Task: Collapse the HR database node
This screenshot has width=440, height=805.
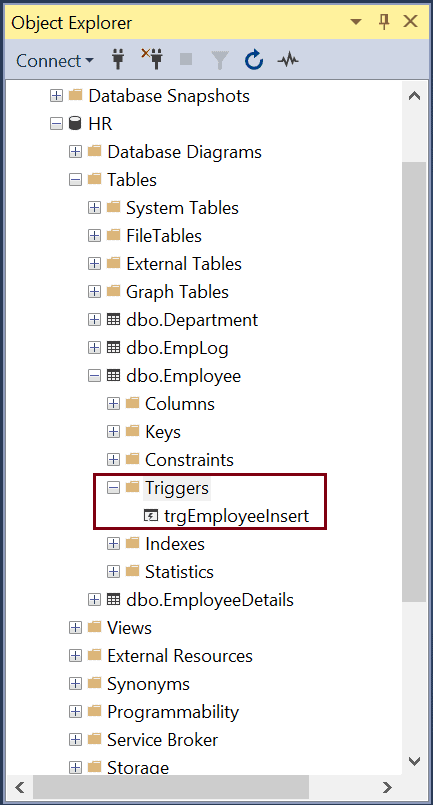Action: [x=56, y=124]
